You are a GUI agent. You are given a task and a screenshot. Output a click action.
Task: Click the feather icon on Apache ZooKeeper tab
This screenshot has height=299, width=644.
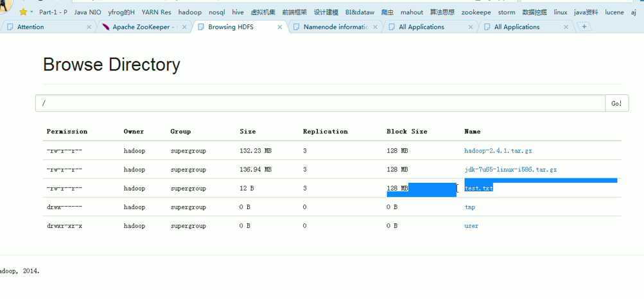105,27
